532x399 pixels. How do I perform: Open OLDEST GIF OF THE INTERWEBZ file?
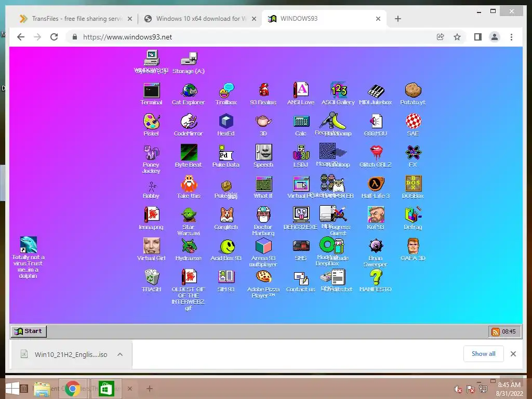click(189, 290)
